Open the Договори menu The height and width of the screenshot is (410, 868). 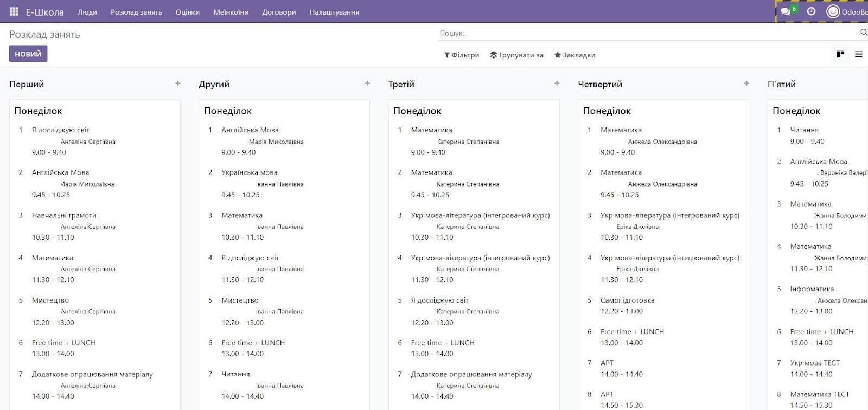(279, 12)
